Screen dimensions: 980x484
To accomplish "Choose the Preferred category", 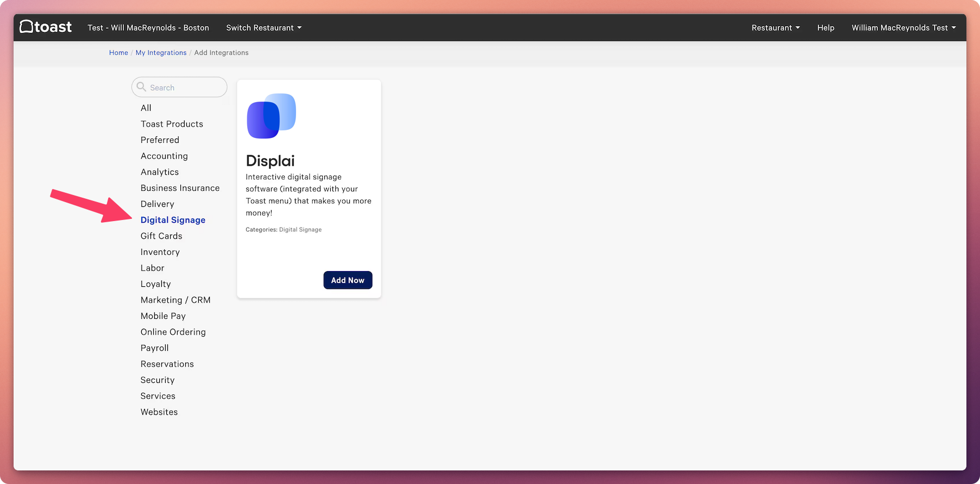I will (x=160, y=140).
